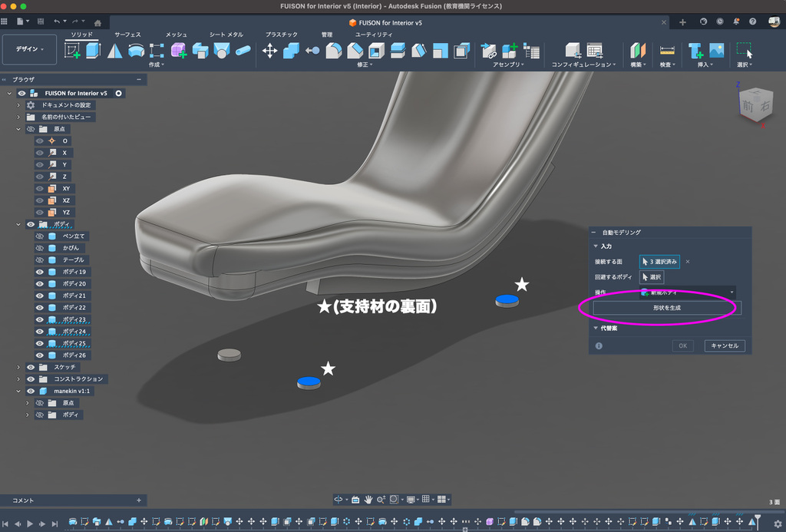The height and width of the screenshot is (532, 786).
Task: Open the 操作 dropdown showing 新規ボディ
Action: point(687,292)
